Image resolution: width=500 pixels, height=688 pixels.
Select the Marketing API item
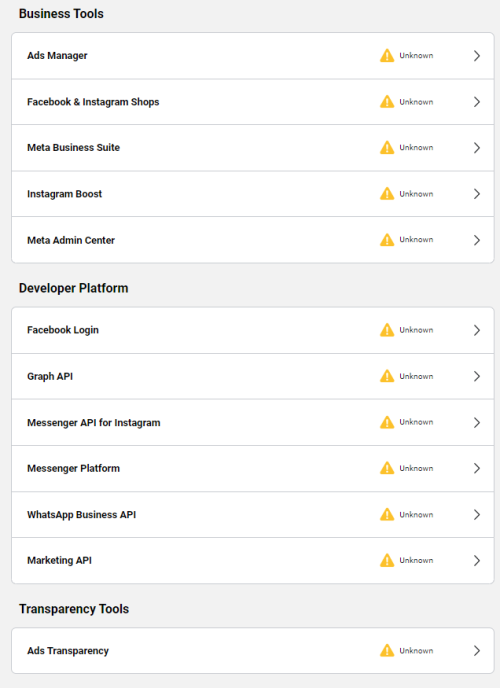[253, 560]
